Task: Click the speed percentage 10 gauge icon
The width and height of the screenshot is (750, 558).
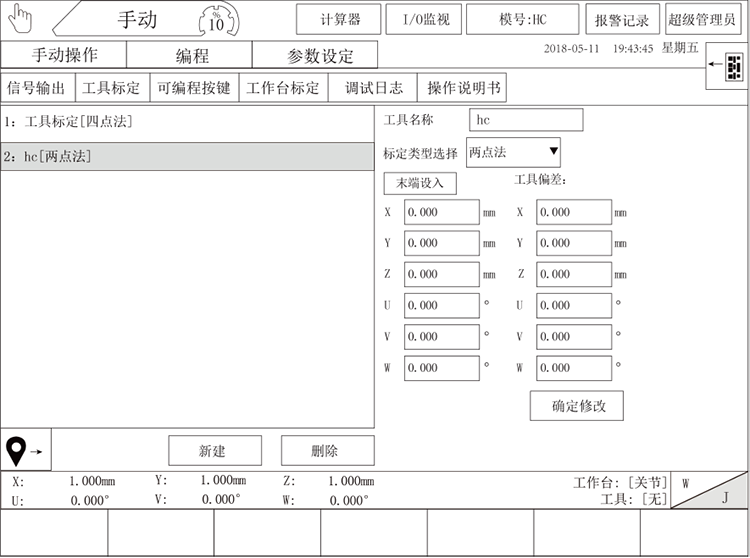Action: (x=216, y=20)
